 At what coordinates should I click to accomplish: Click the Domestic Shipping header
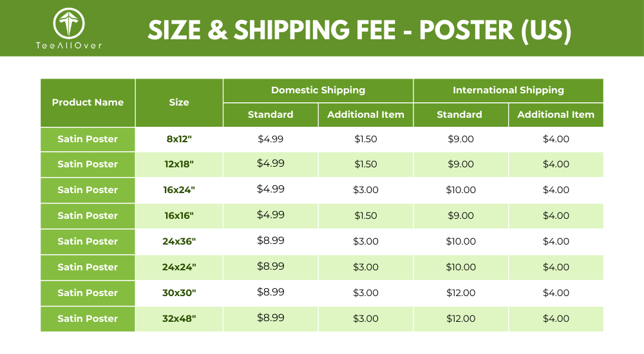click(x=318, y=90)
